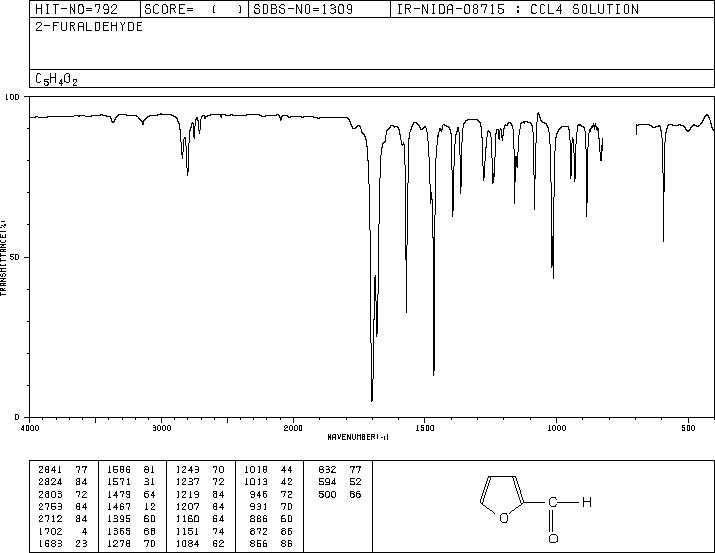Click the aldehyde C atom in structure

(x=553, y=502)
